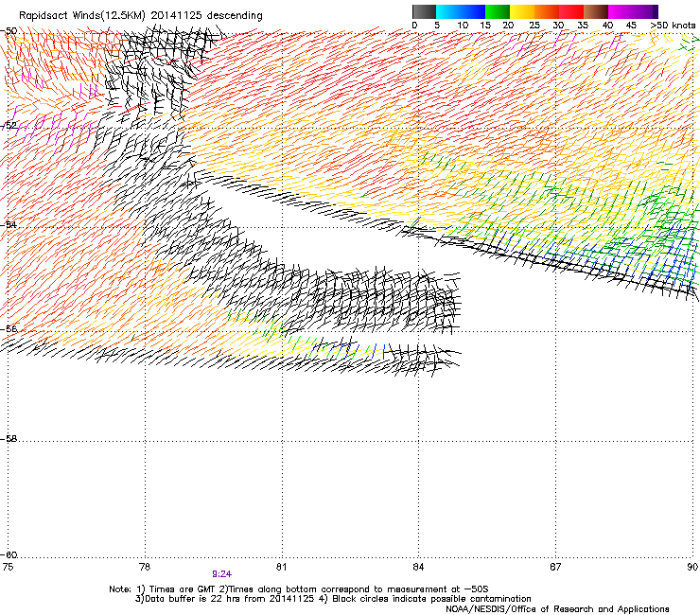The width and height of the screenshot is (700, 615).
Task: Click the gray 0-5 knots legend segment
Action: pos(424,11)
